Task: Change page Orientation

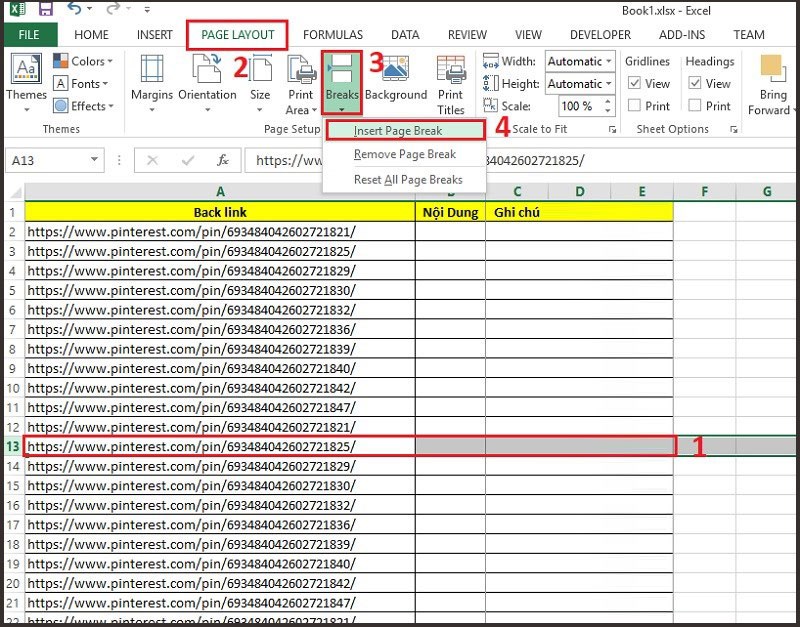Action: coord(207,83)
